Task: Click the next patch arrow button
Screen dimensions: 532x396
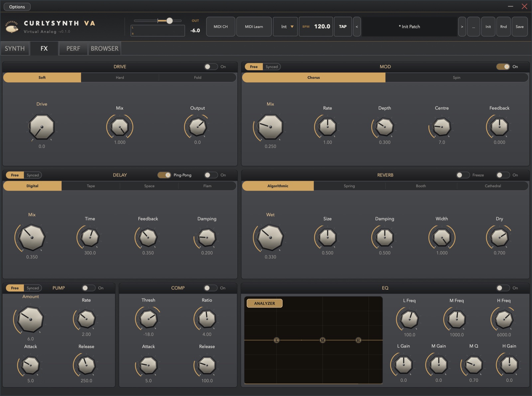Action: pyautogui.click(x=462, y=27)
